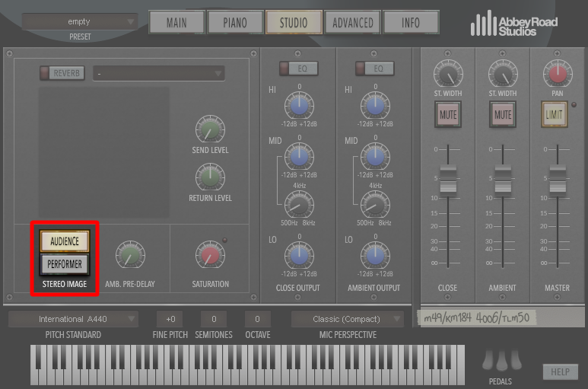Click the Pedals icon
The width and height of the screenshot is (588, 389).
501,359
